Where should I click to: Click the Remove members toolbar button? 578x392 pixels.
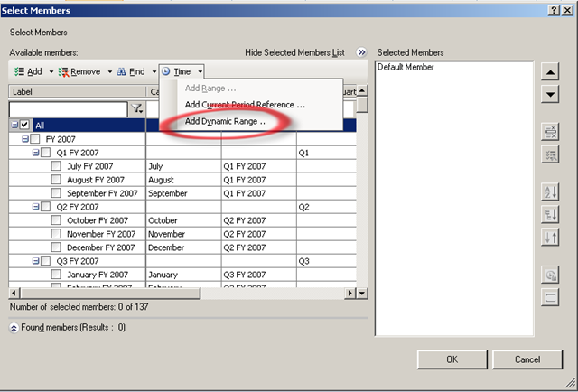pos(79,71)
